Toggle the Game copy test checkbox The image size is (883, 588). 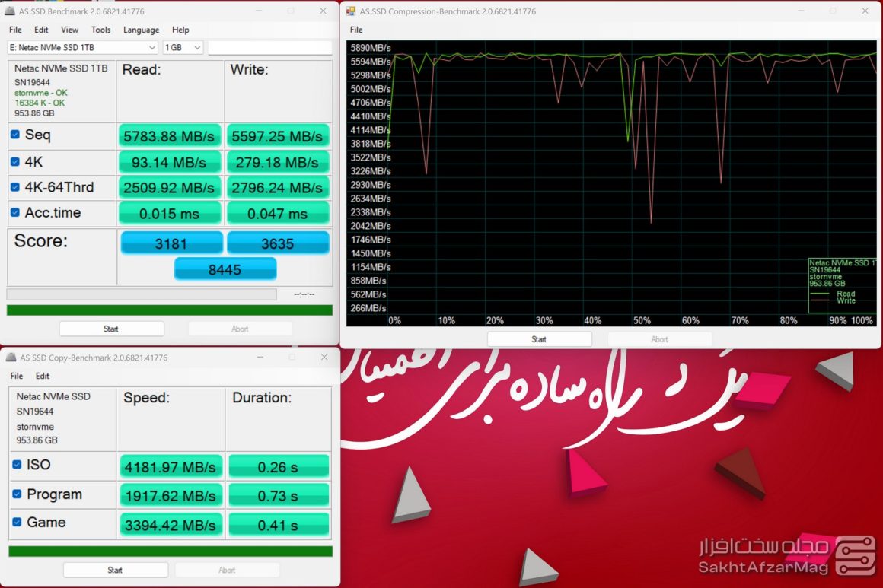tap(18, 523)
